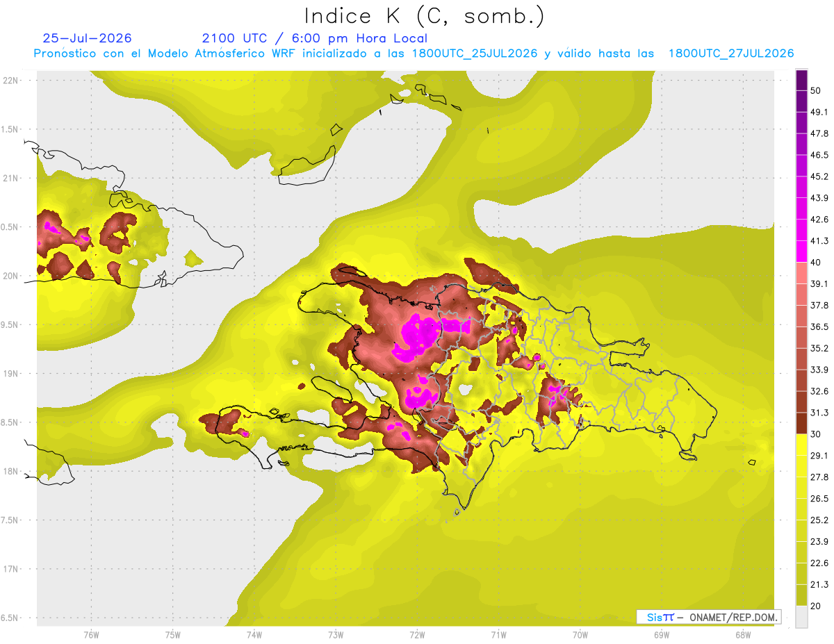Viewport: 834px width, 644px height.
Task: Click the "32.6" value on the color scale
Action: pos(820,391)
